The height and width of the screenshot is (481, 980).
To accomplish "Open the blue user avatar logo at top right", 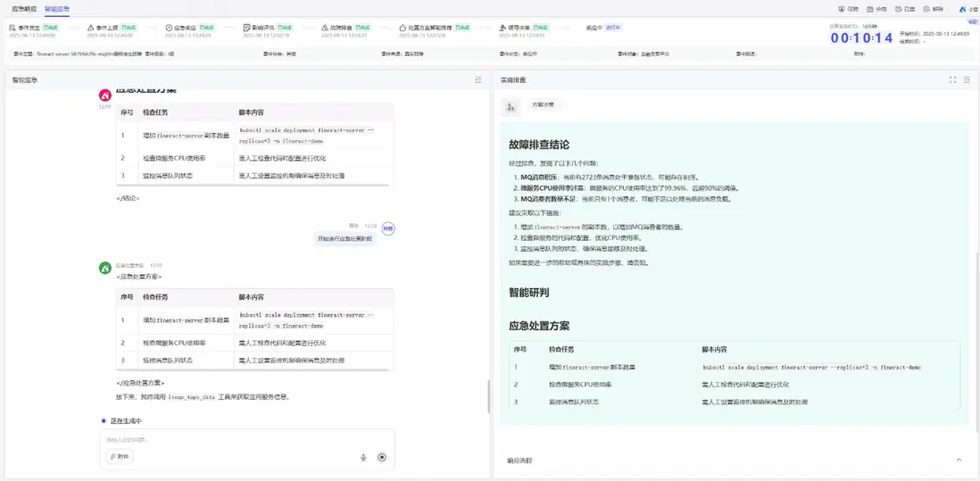I will [x=963, y=9].
